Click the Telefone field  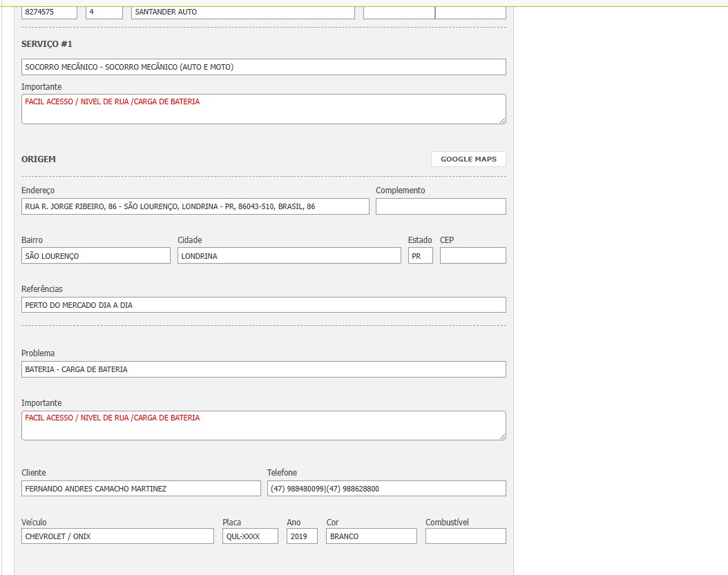tap(386, 488)
